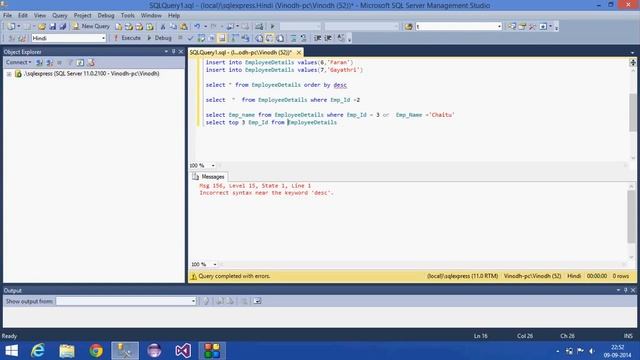Click the Start Debugging play icon
Image resolution: width=640 pixels, height=360 pixels.
[x=272, y=27]
